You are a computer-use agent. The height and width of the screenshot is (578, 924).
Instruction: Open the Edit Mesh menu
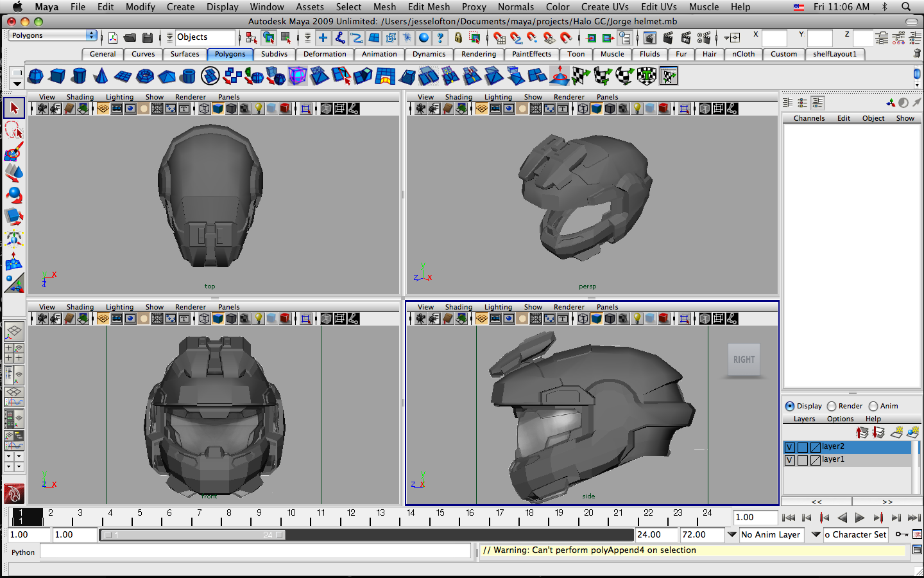429,7
